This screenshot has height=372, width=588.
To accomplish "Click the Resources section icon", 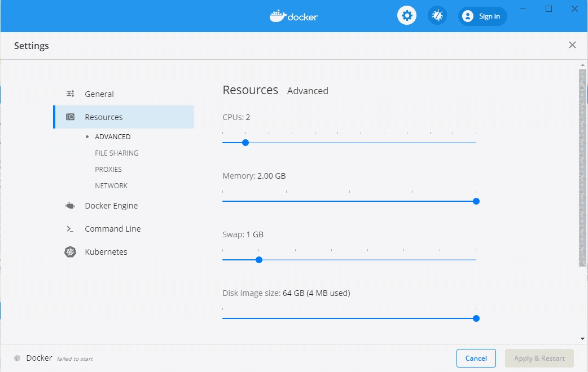I will point(70,117).
